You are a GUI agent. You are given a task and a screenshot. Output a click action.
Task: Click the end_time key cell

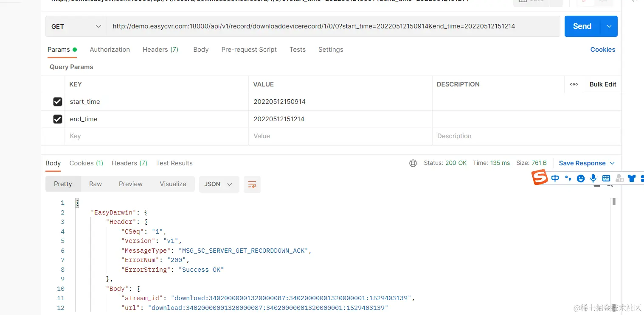click(x=157, y=119)
